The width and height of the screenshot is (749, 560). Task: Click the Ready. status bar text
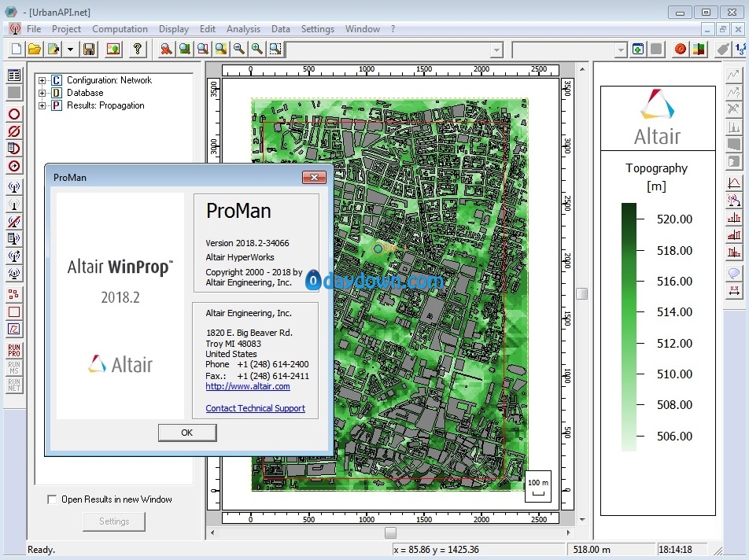(41, 550)
